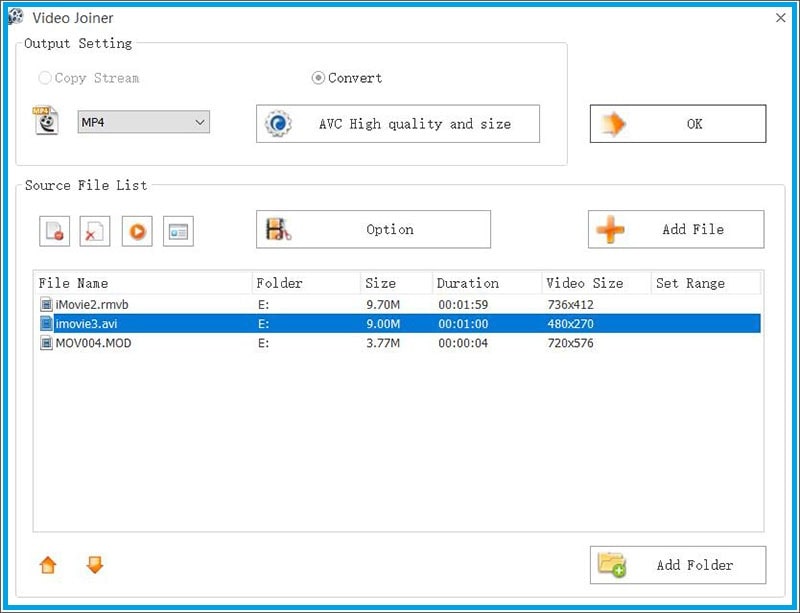Click the clear list icon with red X
Image resolution: width=800 pixels, height=613 pixels.
click(x=95, y=231)
